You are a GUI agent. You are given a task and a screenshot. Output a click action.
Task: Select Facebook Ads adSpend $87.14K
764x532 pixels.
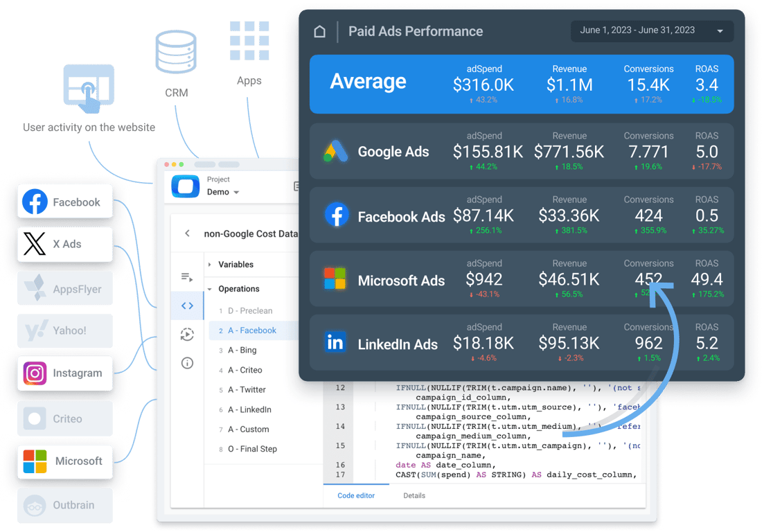pyautogui.click(x=483, y=216)
